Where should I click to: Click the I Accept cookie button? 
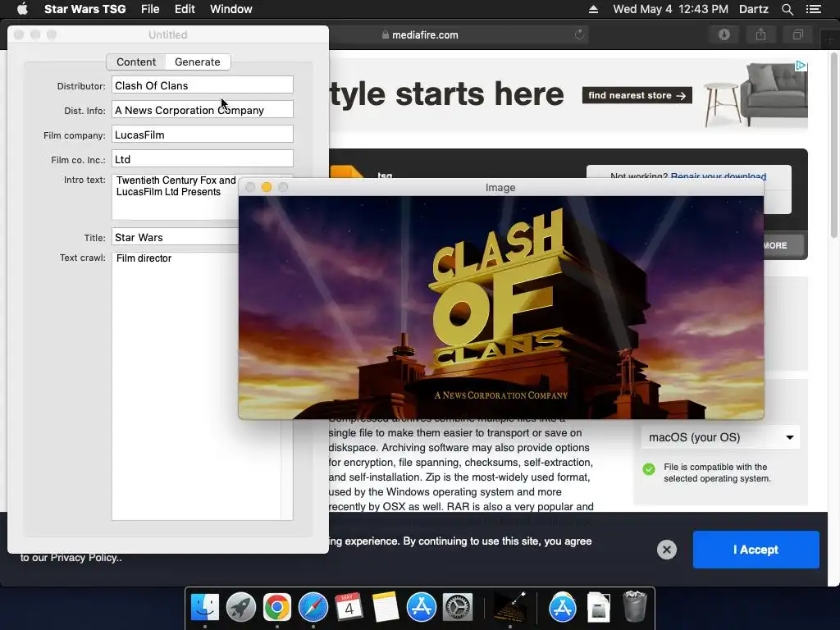[x=756, y=550]
